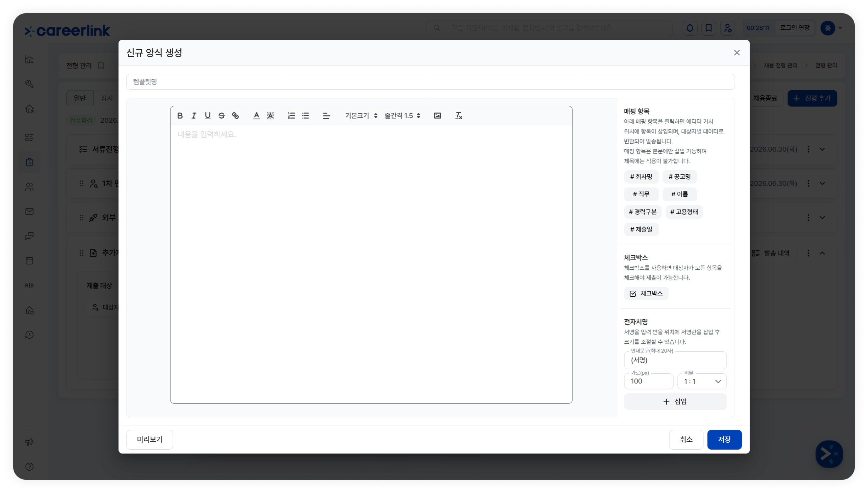
Task: Open bookmarks from the header
Action: (x=709, y=28)
